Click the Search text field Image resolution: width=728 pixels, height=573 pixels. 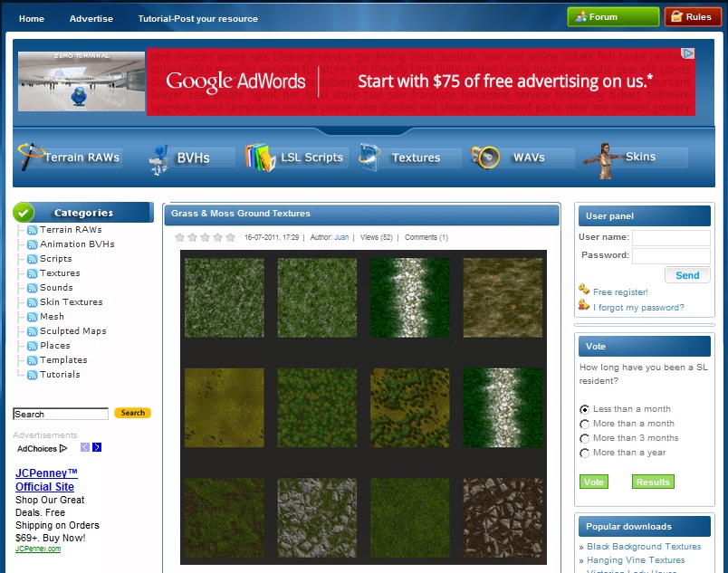coord(61,414)
